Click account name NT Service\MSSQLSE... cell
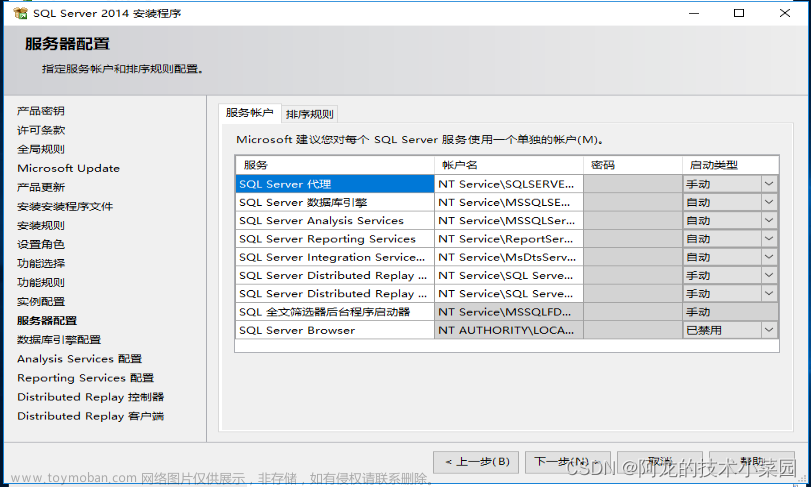The width and height of the screenshot is (811, 487). click(509, 202)
